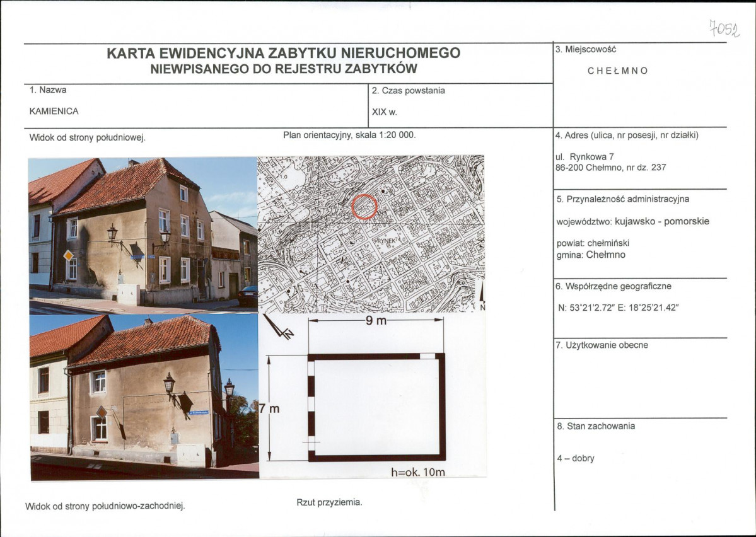The image size is (756, 537).
Task: Click caption 'Widok od strony południowo-zachodniej.'
Action: 105,507
